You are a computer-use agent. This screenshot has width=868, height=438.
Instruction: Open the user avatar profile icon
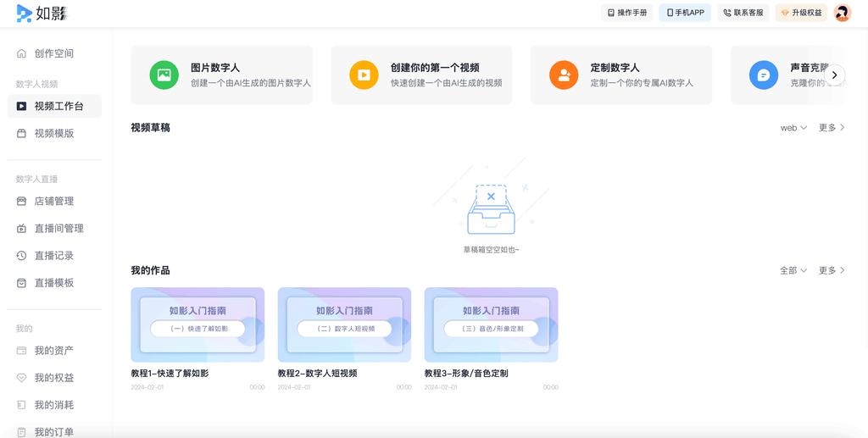point(843,13)
